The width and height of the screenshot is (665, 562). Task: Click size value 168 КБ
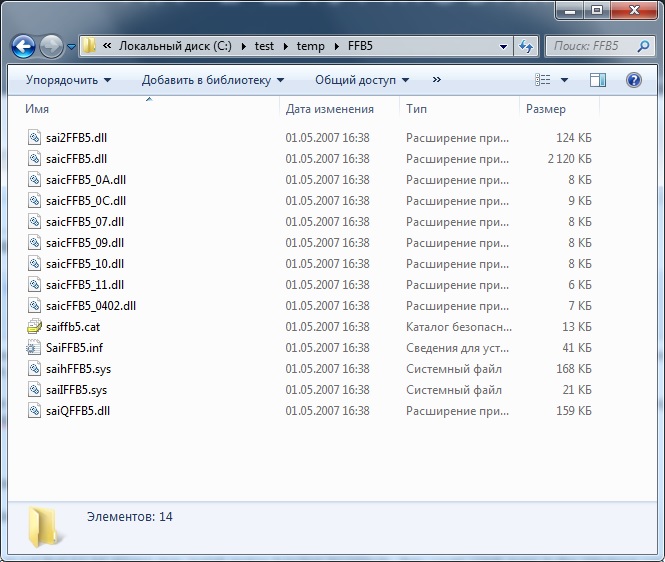point(574,369)
